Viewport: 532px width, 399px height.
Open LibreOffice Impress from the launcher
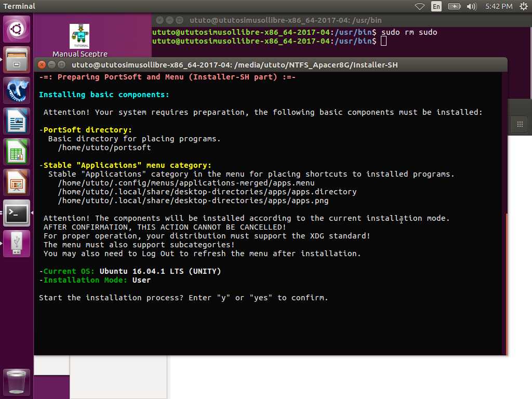(x=16, y=182)
